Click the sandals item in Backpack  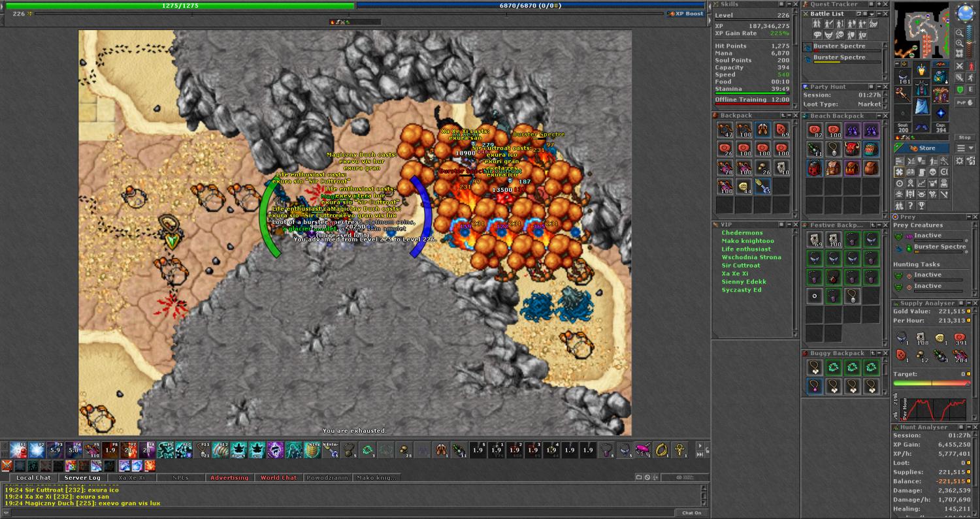point(762,129)
